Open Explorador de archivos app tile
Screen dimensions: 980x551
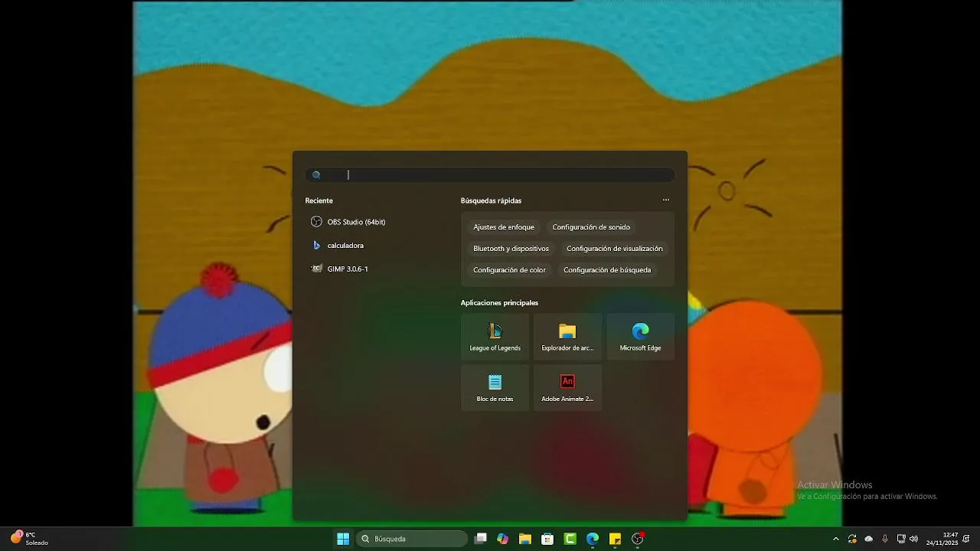(567, 337)
